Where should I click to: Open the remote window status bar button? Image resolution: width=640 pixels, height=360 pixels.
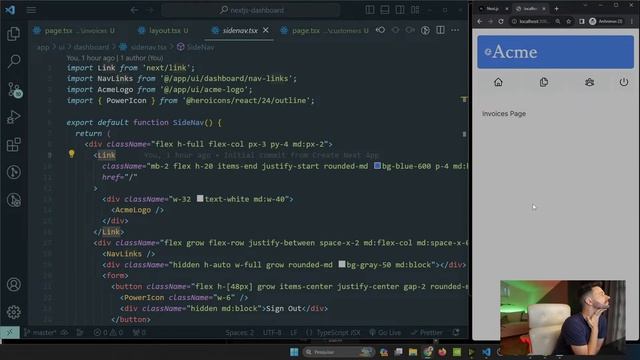(9, 332)
